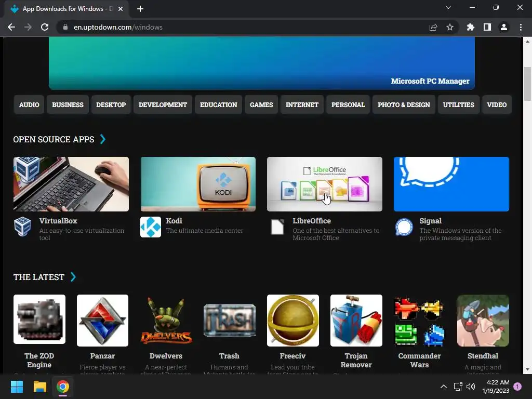Open the Kodi TV thumbnail

pyautogui.click(x=198, y=184)
